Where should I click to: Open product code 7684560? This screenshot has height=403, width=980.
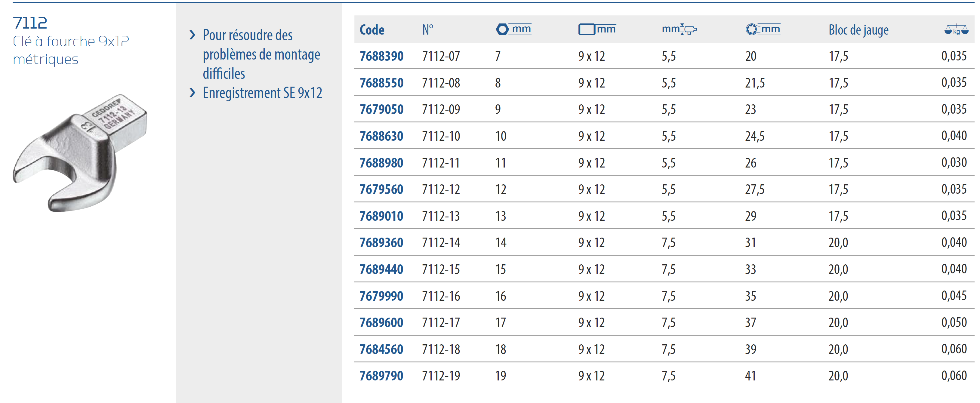pos(382,349)
